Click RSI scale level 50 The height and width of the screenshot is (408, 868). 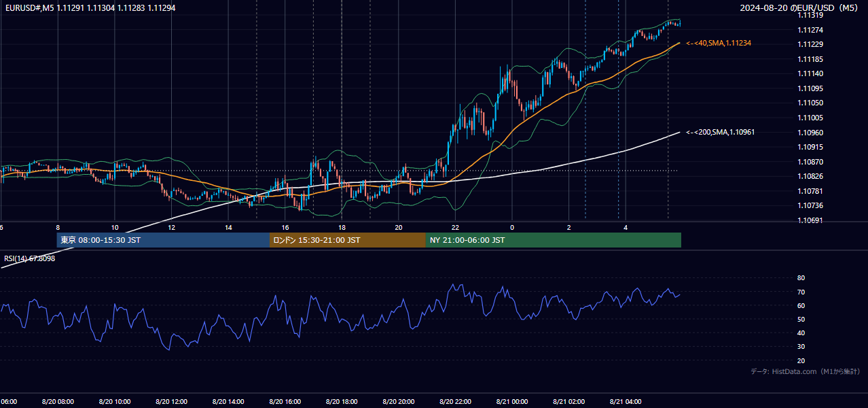click(801, 319)
